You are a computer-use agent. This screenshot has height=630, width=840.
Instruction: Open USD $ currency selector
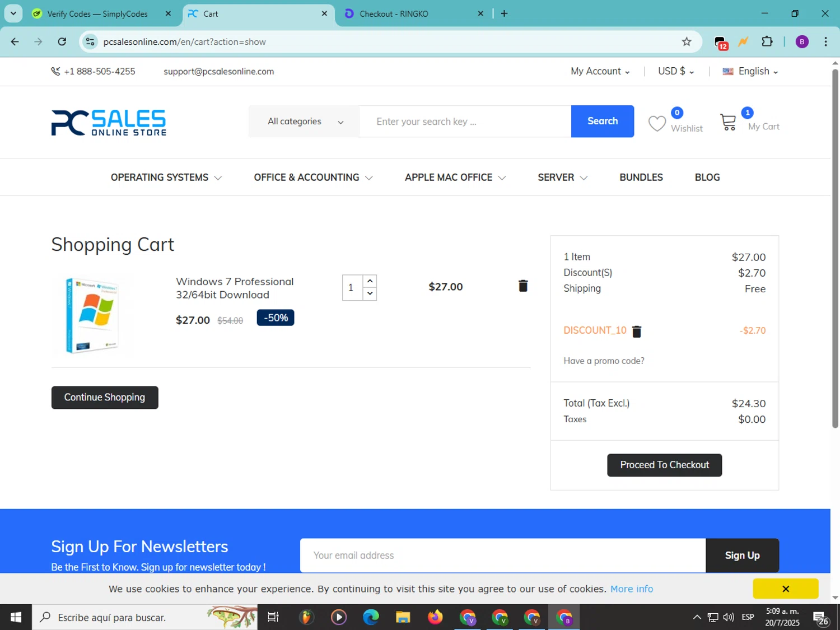coord(676,71)
